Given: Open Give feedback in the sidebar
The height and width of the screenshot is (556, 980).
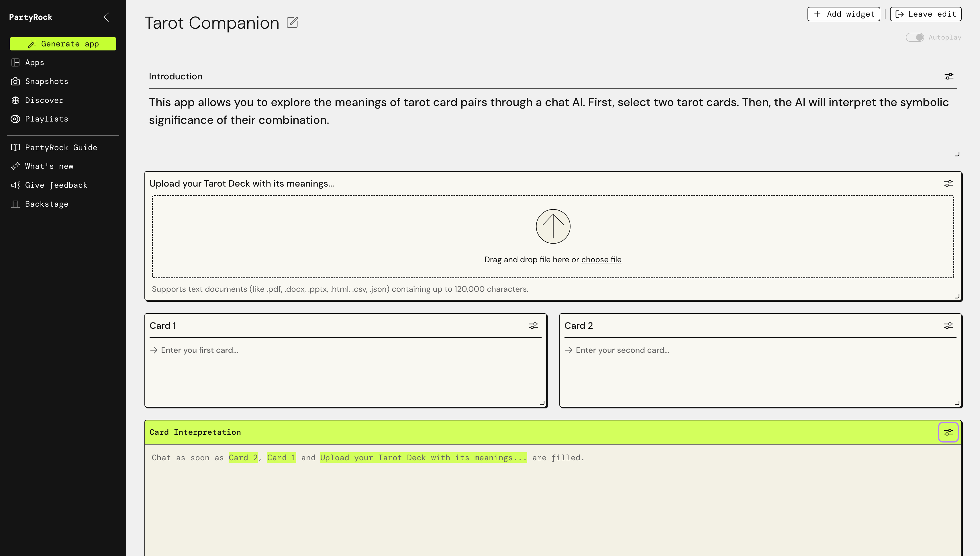Looking at the screenshot, I should click(56, 185).
